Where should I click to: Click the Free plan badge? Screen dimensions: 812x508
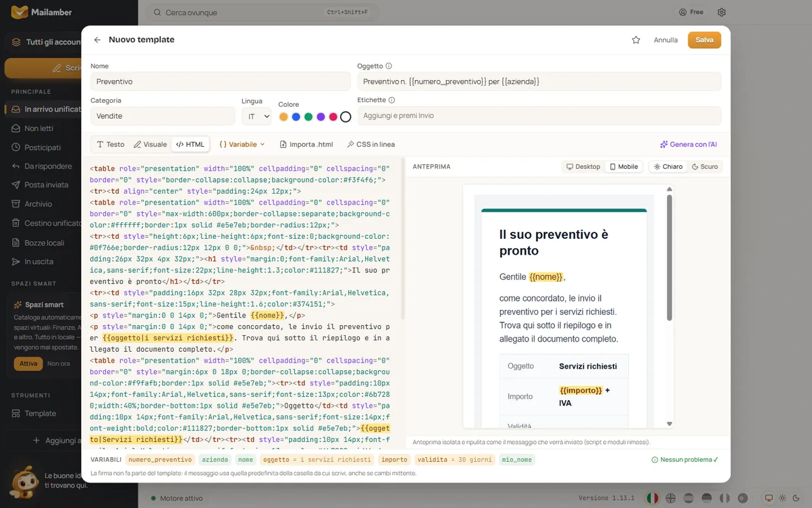tap(691, 12)
